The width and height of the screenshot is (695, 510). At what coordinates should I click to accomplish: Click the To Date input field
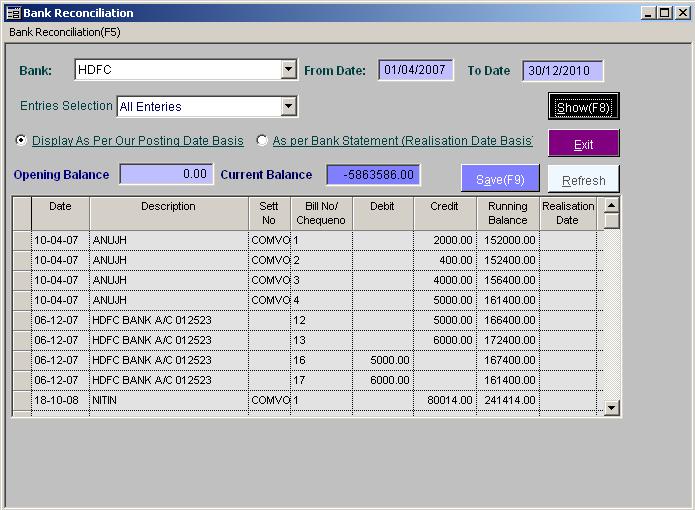pyautogui.click(x=562, y=71)
